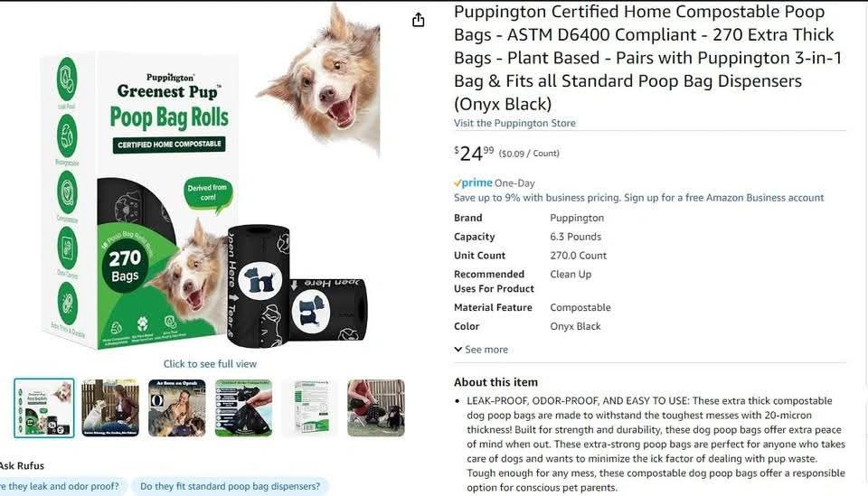Viewport: 868px width, 496px height.
Task: Select thumbnail showing box back panel
Action: click(x=310, y=408)
